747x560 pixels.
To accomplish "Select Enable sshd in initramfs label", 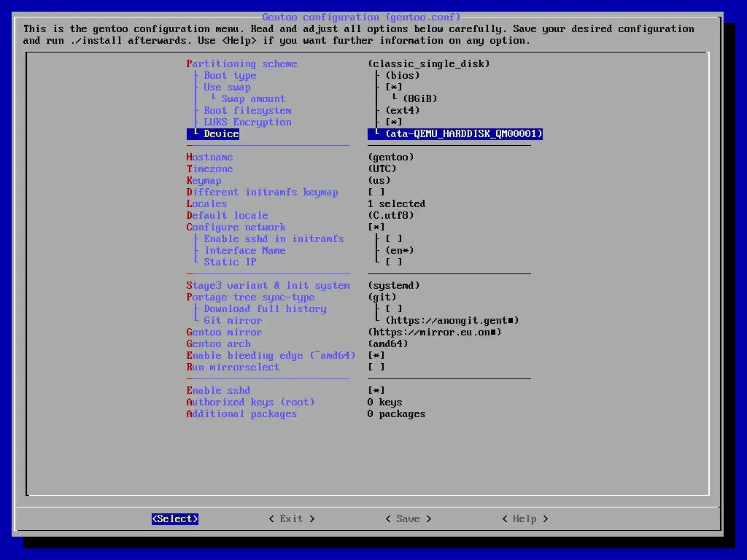I will [x=274, y=238].
